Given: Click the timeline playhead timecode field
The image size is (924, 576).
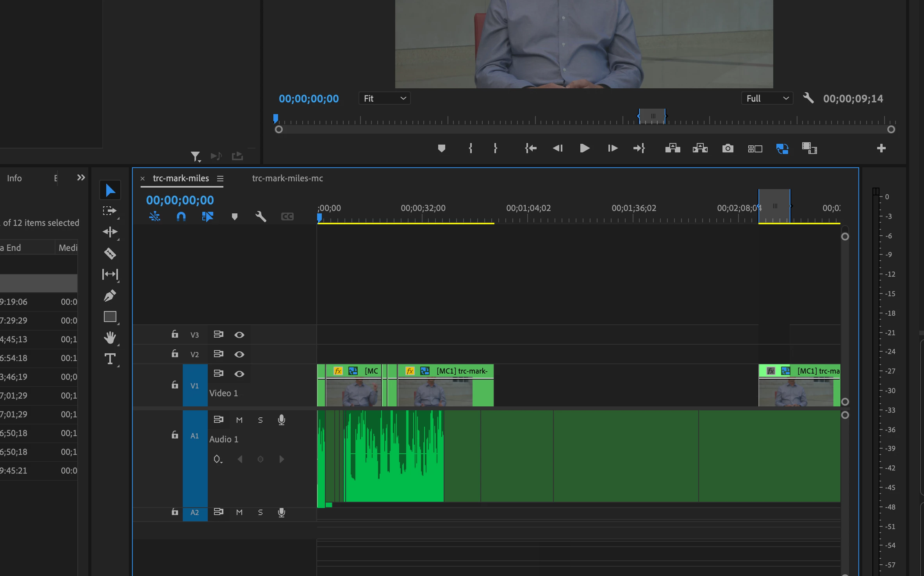Looking at the screenshot, I should point(180,200).
